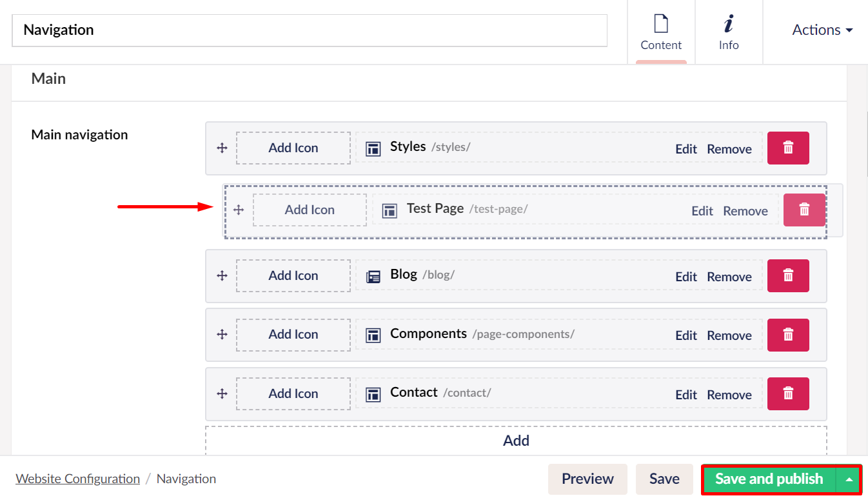Click the move handle for Styles row

tap(222, 148)
